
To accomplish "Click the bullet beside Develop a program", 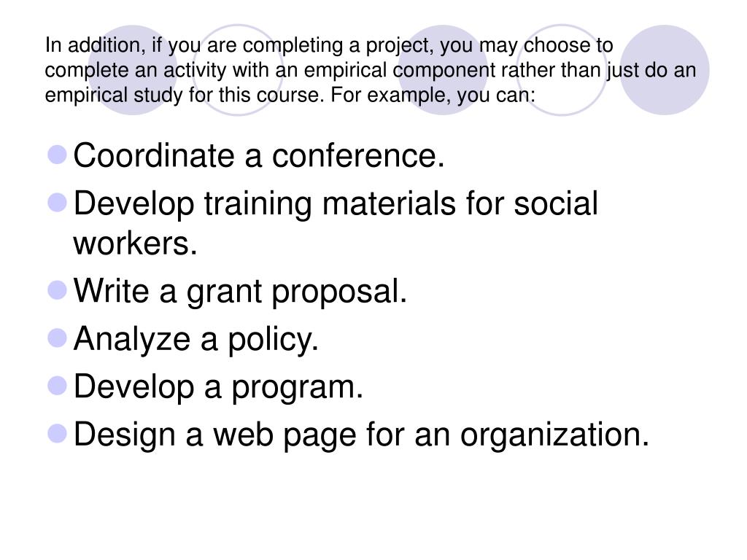I will [57, 386].
